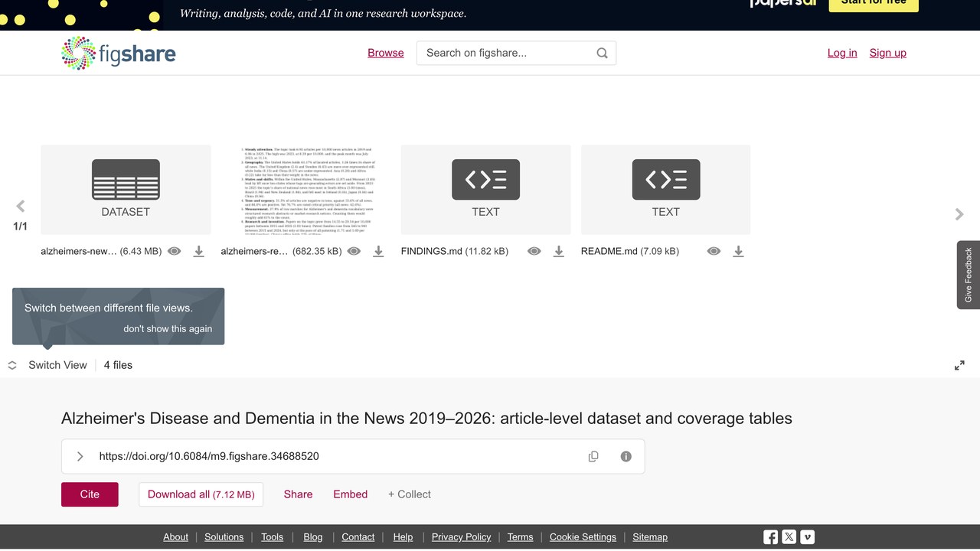This screenshot has height=551, width=980.
Task: Open figshare X profile
Action: click(789, 537)
